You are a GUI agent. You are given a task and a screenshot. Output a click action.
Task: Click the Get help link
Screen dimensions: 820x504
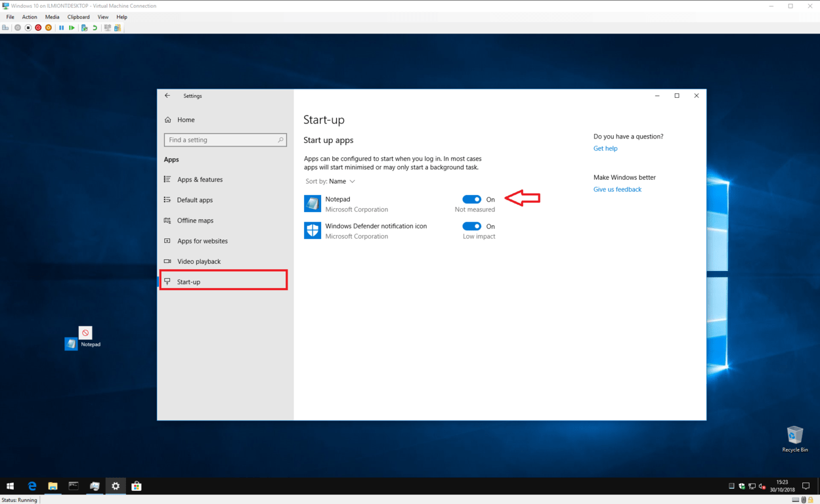point(605,148)
